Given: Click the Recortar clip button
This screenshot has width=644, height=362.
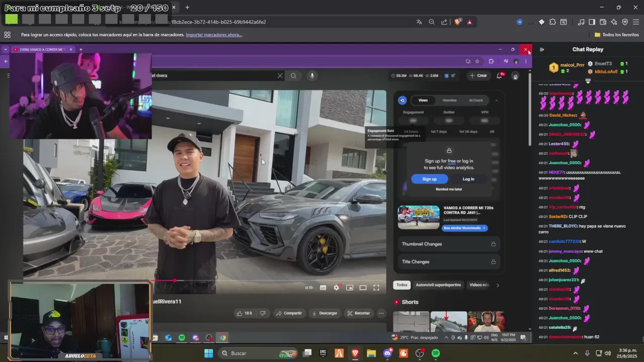Looking at the screenshot, I should pyautogui.click(x=359, y=313).
